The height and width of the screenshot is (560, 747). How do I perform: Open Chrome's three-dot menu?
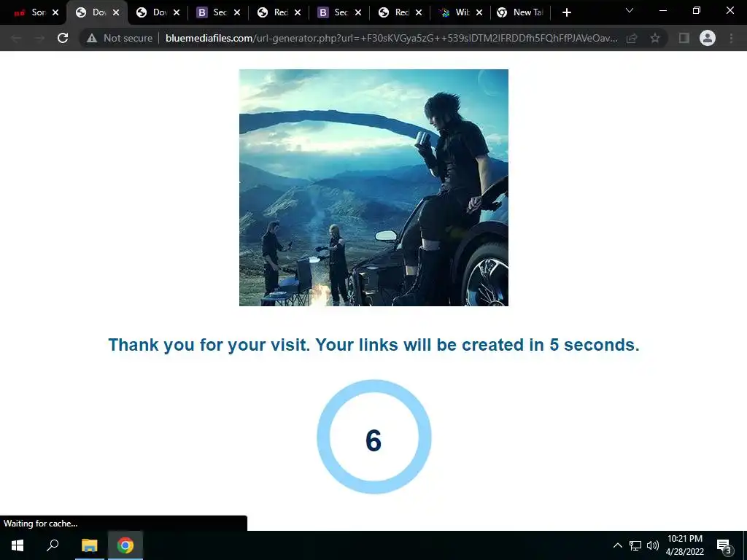click(731, 38)
